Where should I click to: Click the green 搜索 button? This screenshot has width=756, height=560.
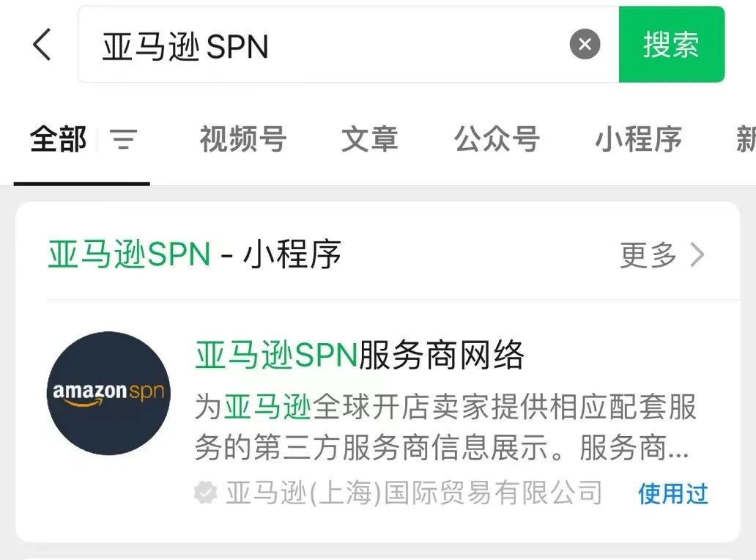(x=672, y=45)
